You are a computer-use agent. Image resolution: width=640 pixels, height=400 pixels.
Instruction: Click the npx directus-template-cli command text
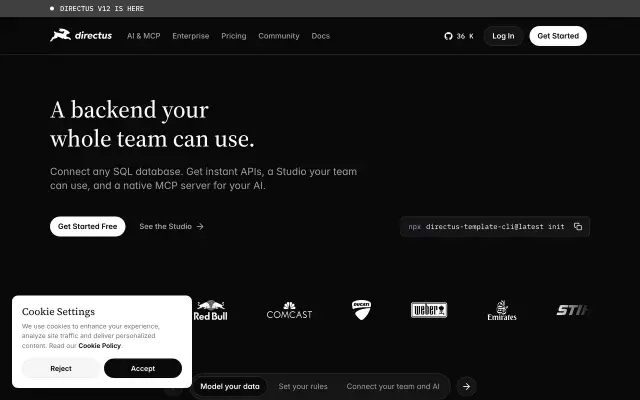(x=486, y=227)
